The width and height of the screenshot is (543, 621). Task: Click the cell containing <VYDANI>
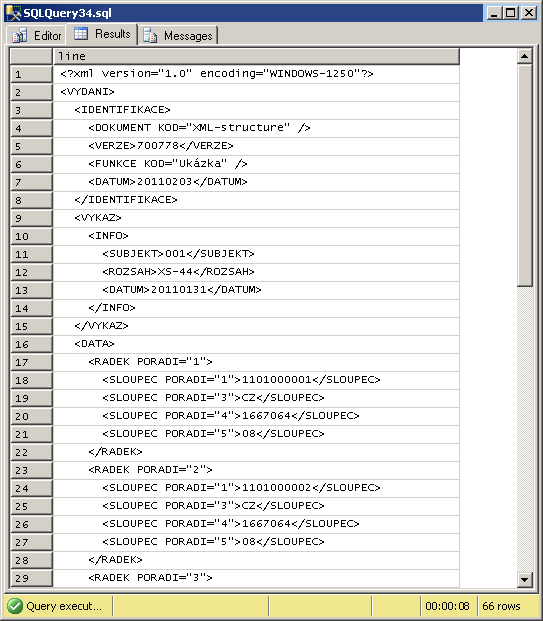coord(256,92)
